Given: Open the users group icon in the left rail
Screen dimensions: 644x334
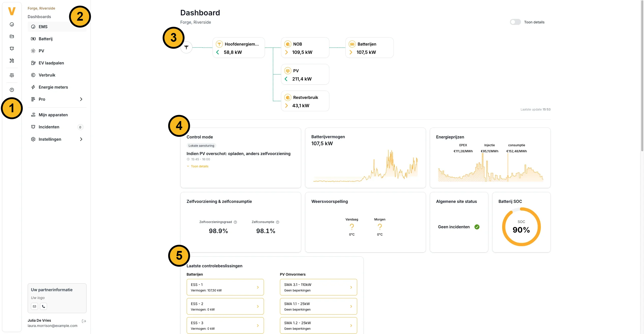Looking at the screenshot, I should pos(12,75).
